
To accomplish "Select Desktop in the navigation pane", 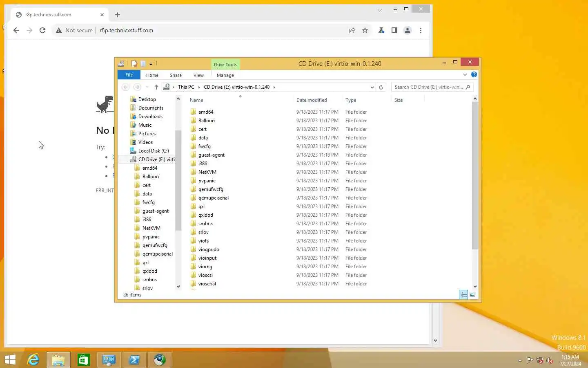I will (147, 99).
